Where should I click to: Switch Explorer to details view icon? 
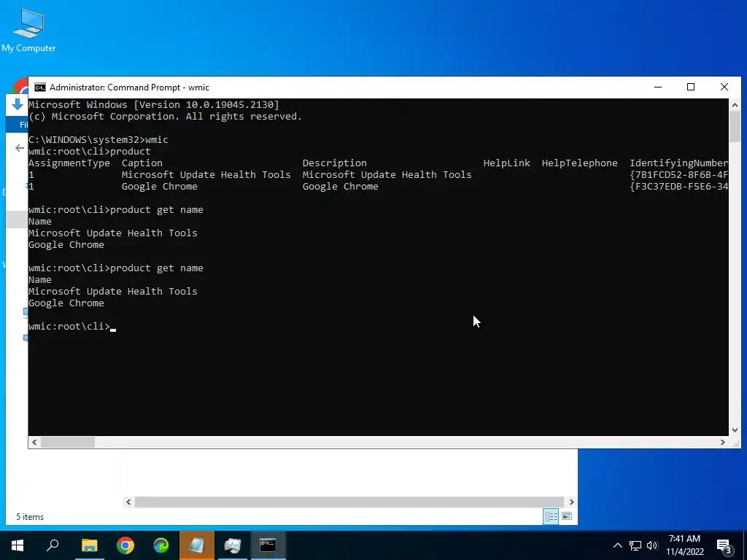click(x=551, y=517)
